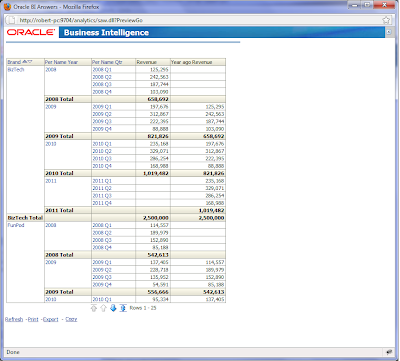Viewport: 400px width, 361px height.
Task: Click the Per Name Year column header
Action: [x=61, y=62]
